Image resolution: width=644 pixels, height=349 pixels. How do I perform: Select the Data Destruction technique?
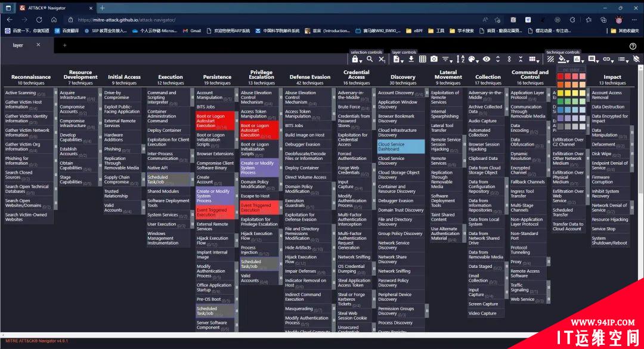click(x=609, y=107)
